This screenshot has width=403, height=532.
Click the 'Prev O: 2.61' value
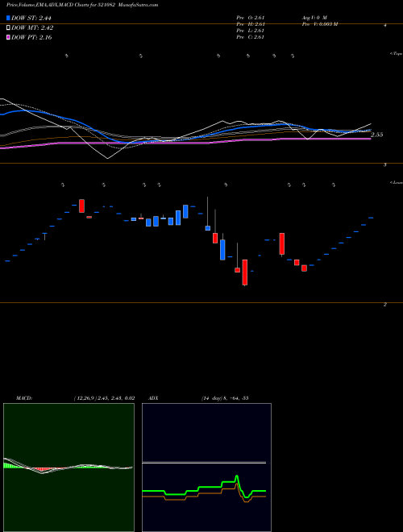(250, 17)
